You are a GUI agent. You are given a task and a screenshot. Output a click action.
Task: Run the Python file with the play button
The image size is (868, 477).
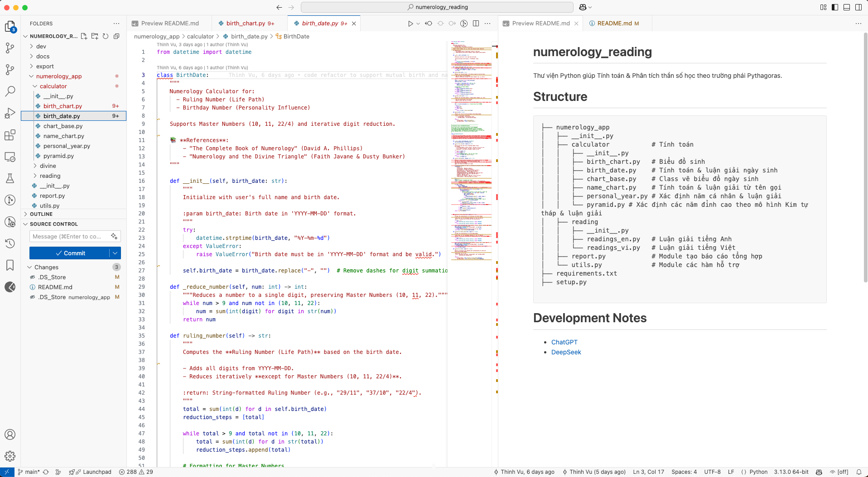pos(410,23)
